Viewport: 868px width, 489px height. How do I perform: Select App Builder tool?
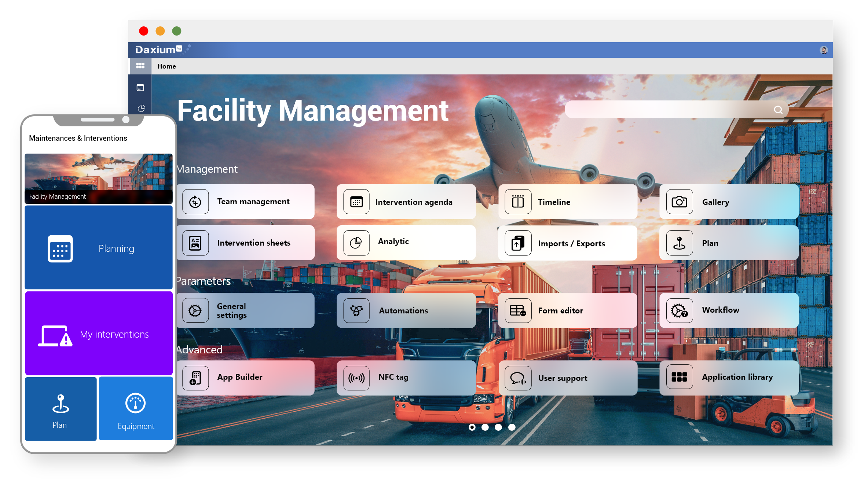[x=246, y=376]
